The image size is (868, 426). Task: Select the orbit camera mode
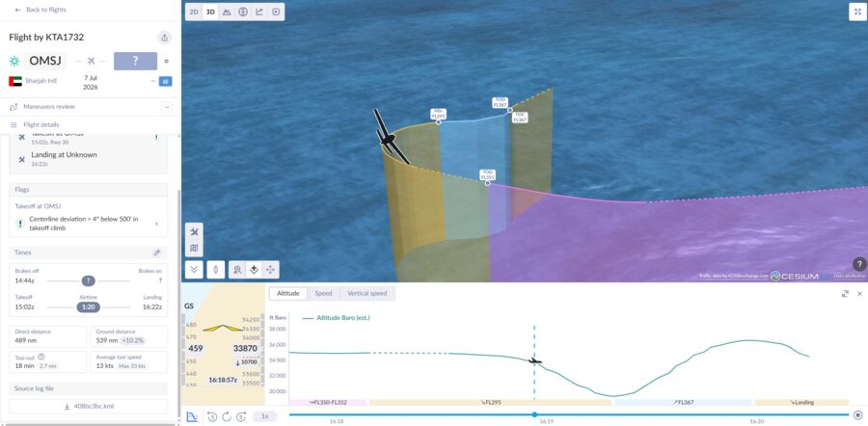pos(237,270)
